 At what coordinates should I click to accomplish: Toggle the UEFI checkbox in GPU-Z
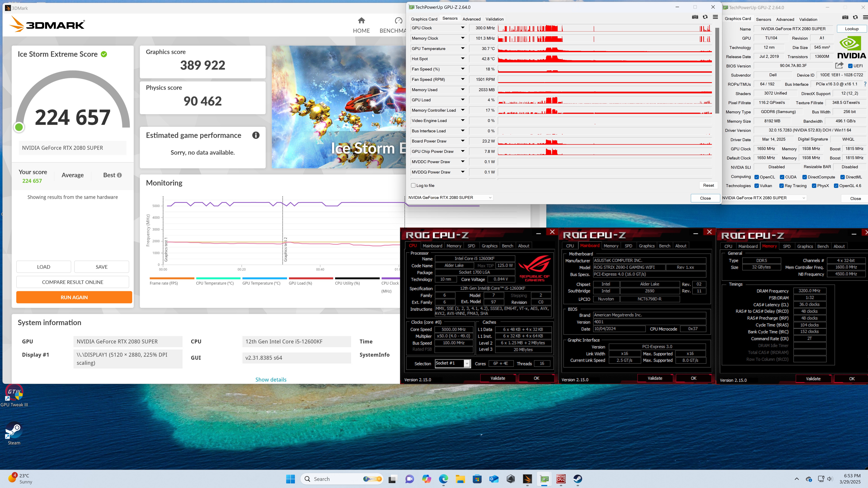850,66
